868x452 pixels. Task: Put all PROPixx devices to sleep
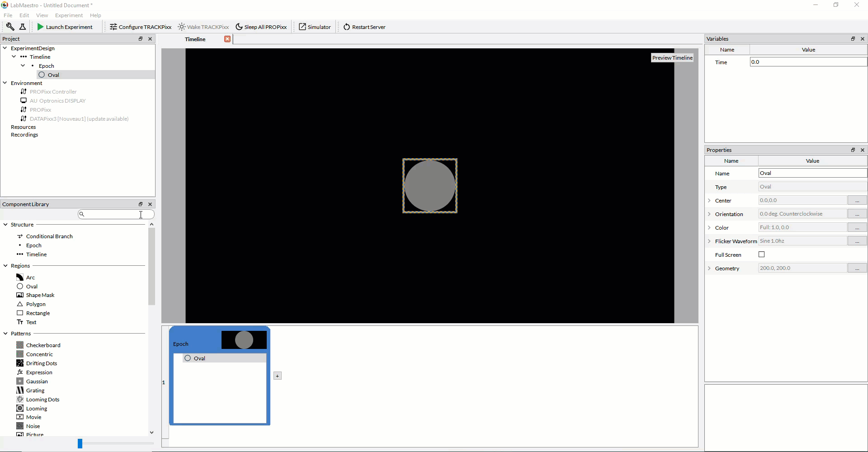pyautogui.click(x=261, y=27)
